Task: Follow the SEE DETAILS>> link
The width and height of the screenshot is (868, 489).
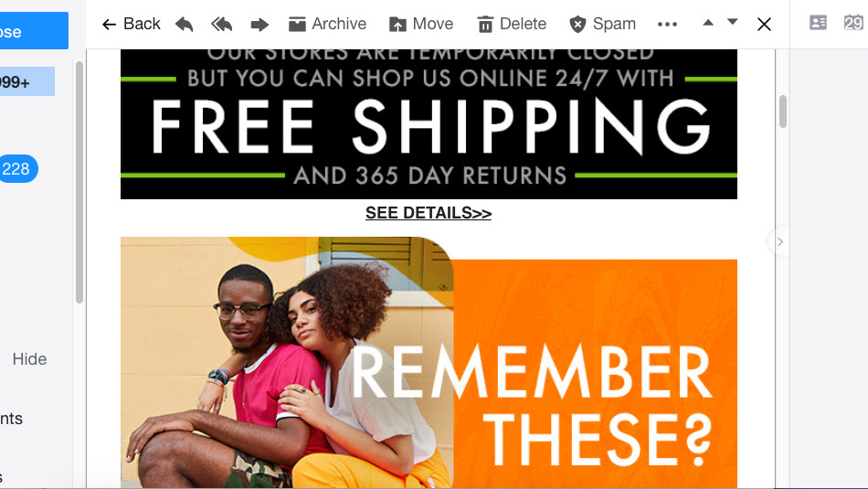Action: tap(429, 213)
